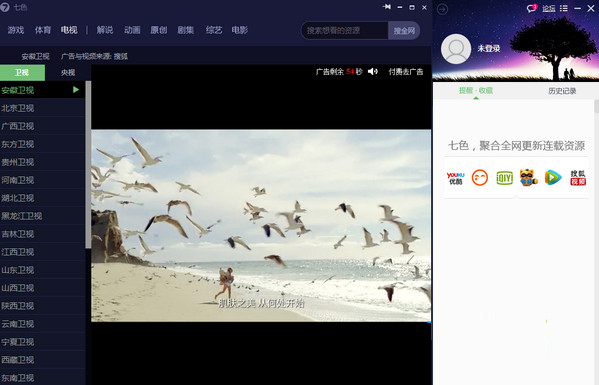Open the 综艺 category
Viewport: 599px width, 385px height.
coord(214,30)
